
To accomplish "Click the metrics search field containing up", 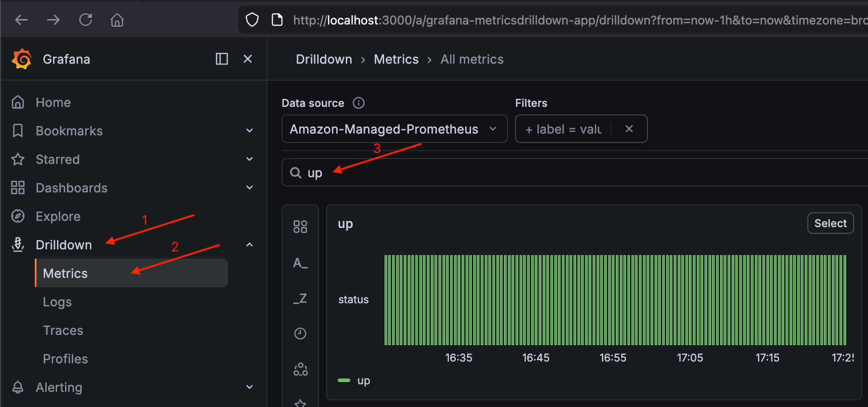I will click(575, 172).
